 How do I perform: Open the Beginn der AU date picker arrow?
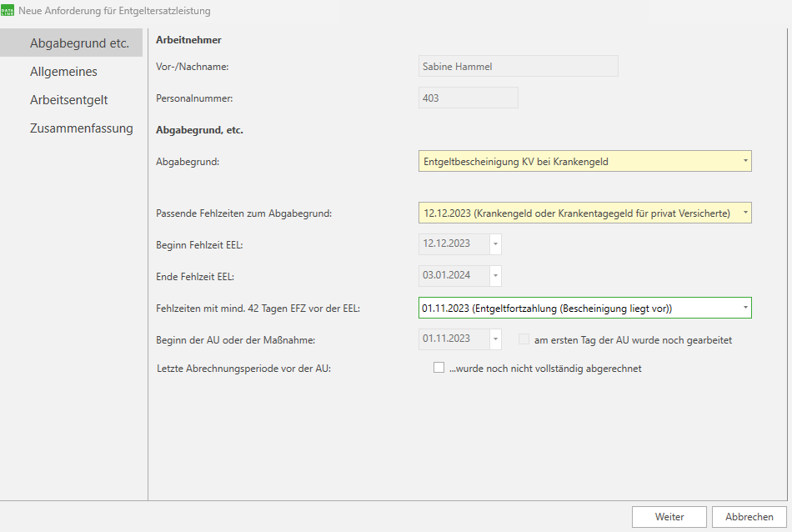click(x=495, y=339)
